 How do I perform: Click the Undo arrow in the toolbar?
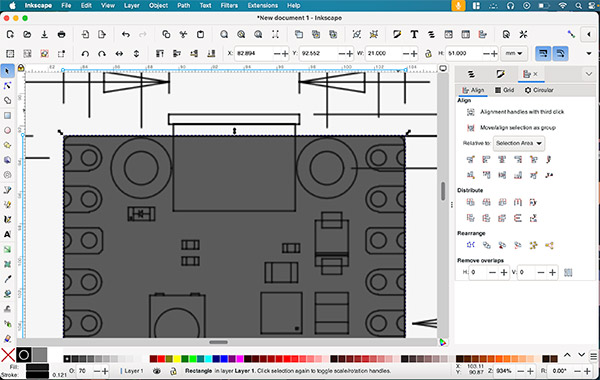(x=126, y=34)
